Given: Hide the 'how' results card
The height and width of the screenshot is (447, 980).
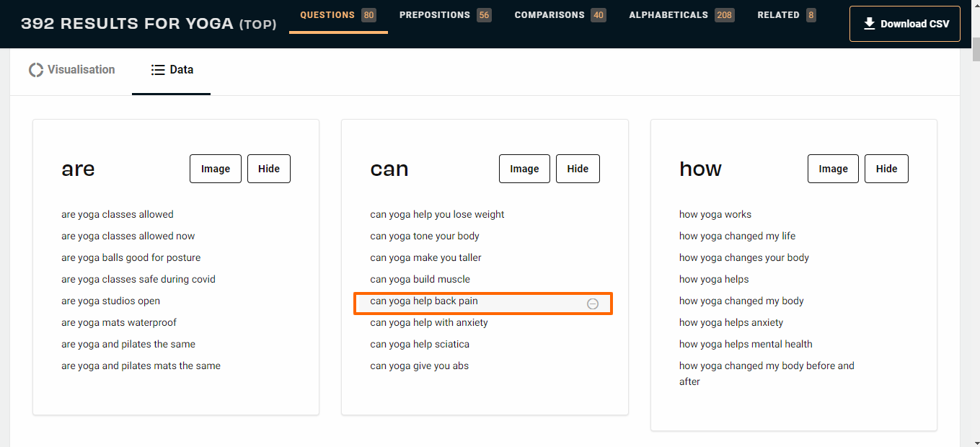Looking at the screenshot, I should coord(886,169).
